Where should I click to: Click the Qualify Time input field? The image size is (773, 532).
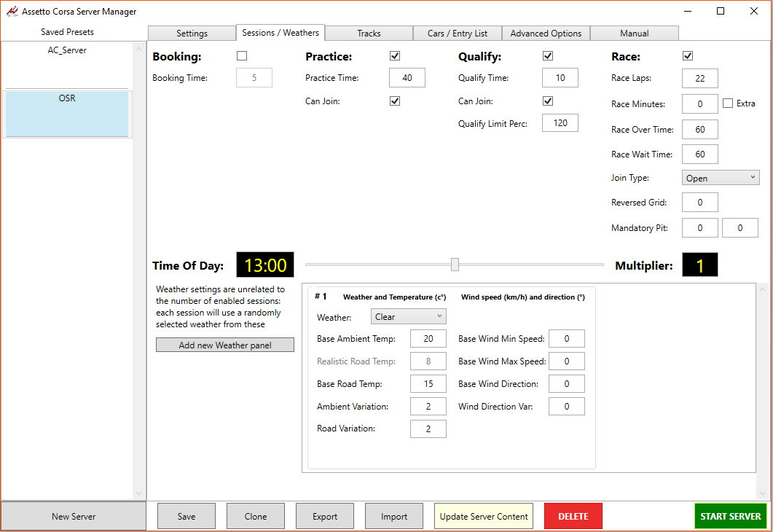[x=560, y=77]
